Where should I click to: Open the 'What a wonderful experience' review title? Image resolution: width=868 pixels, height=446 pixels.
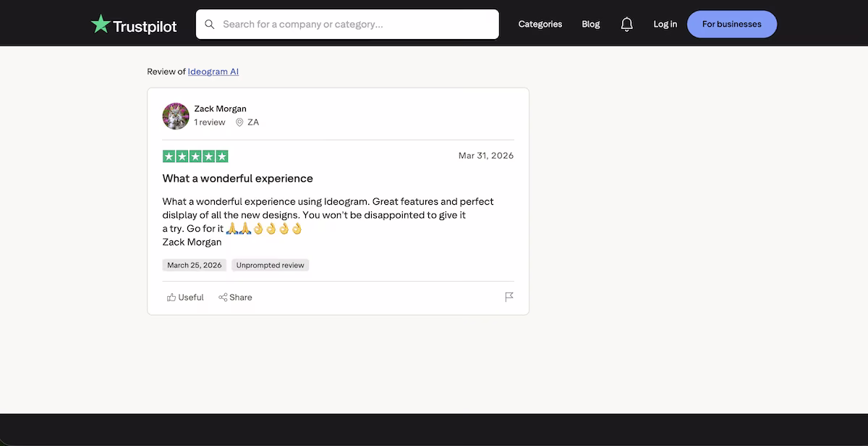[x=238, y=179]
